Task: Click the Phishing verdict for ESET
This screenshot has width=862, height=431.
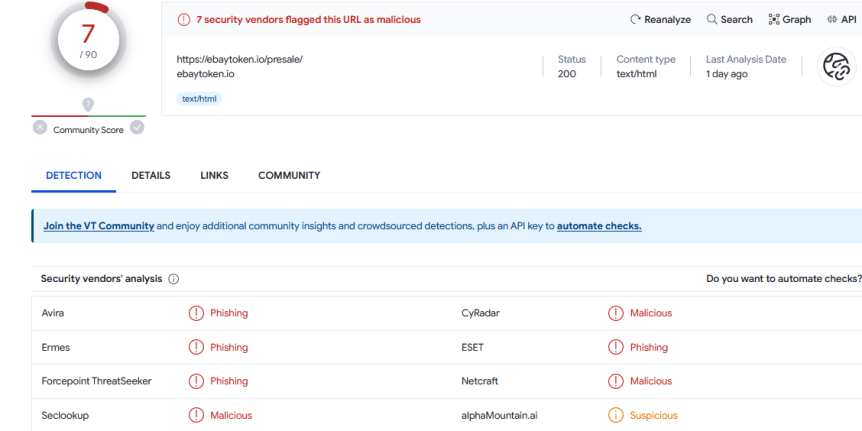Action: (649, 347)
